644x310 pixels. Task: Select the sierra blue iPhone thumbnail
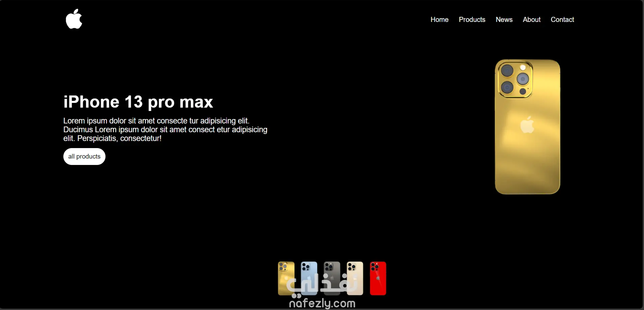coord(309,278)
